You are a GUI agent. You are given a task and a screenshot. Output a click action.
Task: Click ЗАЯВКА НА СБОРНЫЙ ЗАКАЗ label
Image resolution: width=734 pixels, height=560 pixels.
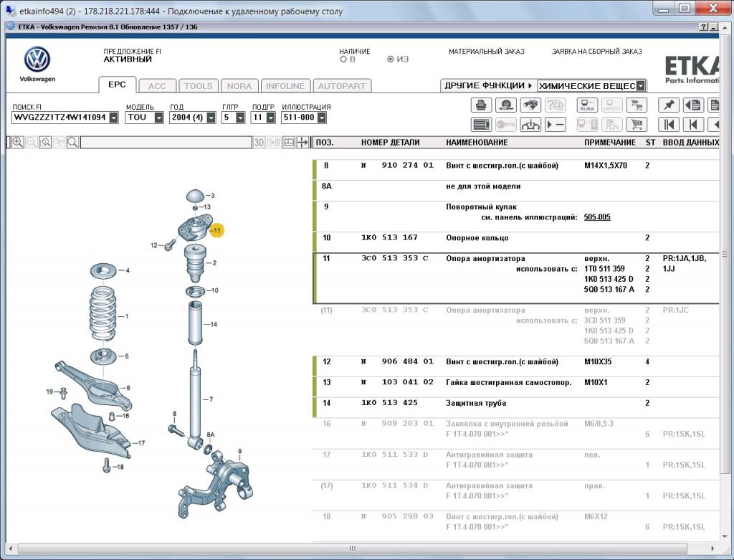pos(597,52)
